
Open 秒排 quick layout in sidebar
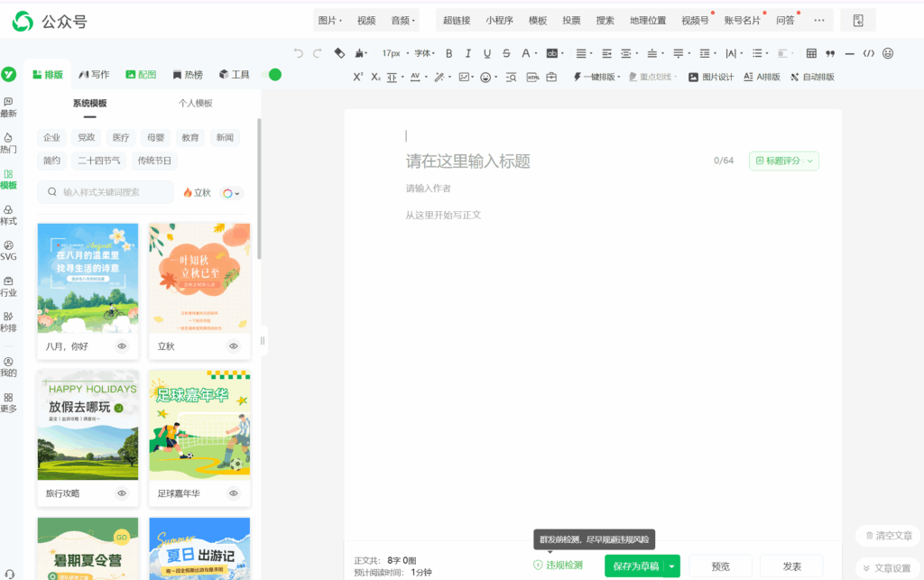pos(8,322)
